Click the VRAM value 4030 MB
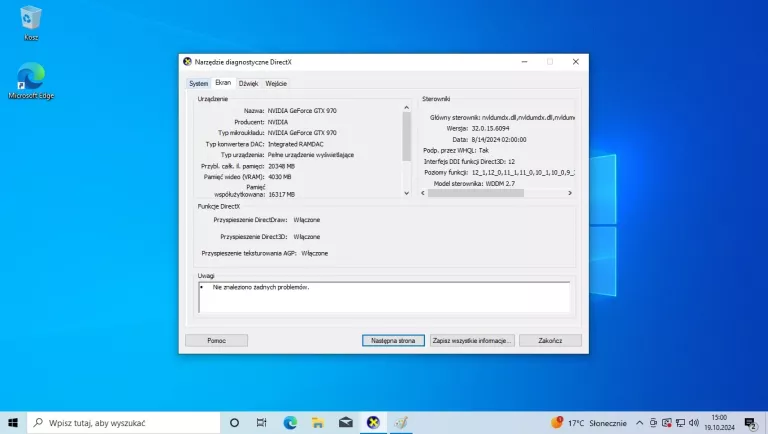 pos(280,177)
